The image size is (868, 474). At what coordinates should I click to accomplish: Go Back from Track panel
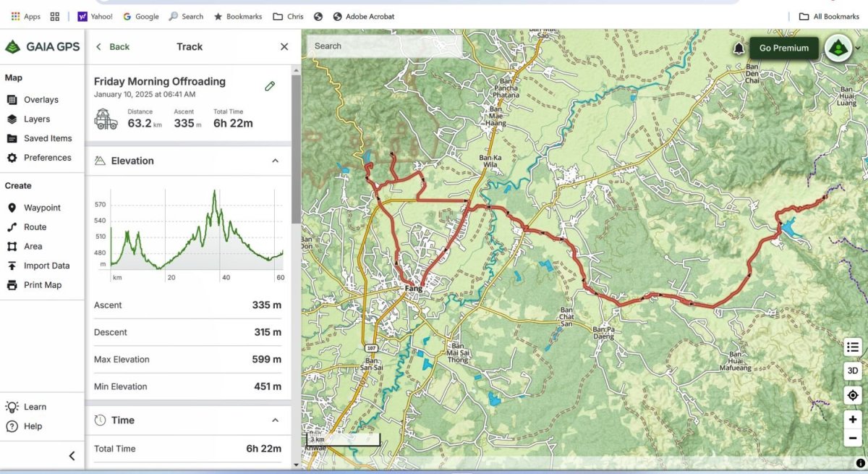click(113, 47)
